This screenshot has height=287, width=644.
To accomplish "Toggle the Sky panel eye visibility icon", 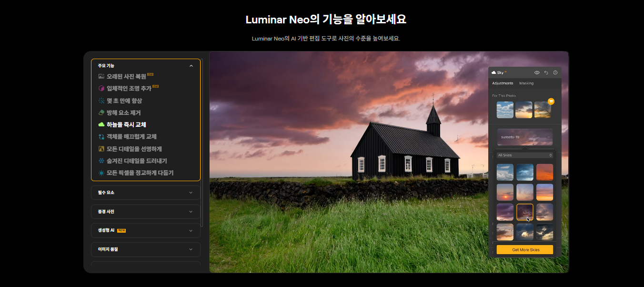I will tap(537, 72).
